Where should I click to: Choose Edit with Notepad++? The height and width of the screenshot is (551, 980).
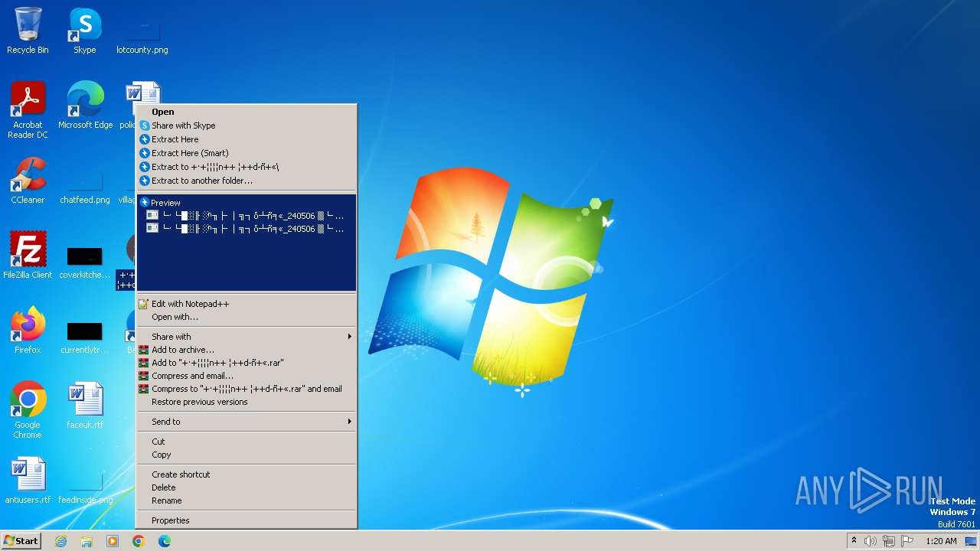pos(247,304)
